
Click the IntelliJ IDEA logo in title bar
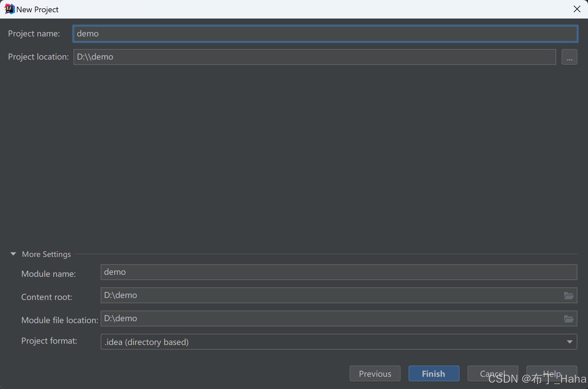coord(9,9)
